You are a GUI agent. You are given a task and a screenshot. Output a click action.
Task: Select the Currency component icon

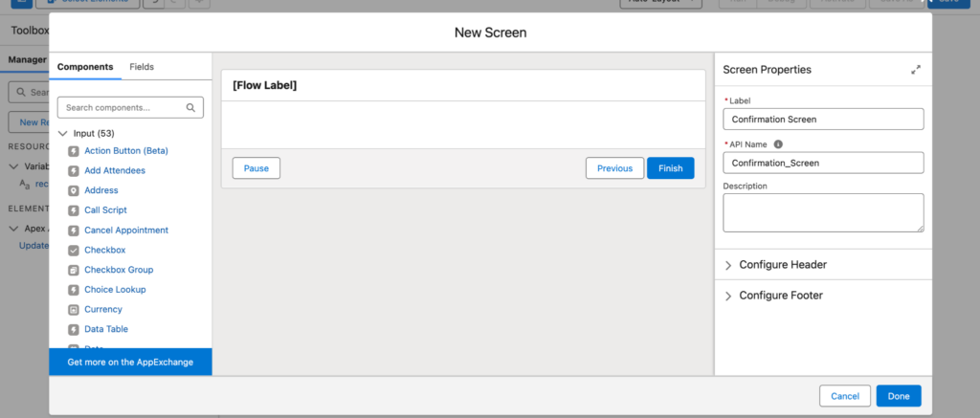click(74, 310)
